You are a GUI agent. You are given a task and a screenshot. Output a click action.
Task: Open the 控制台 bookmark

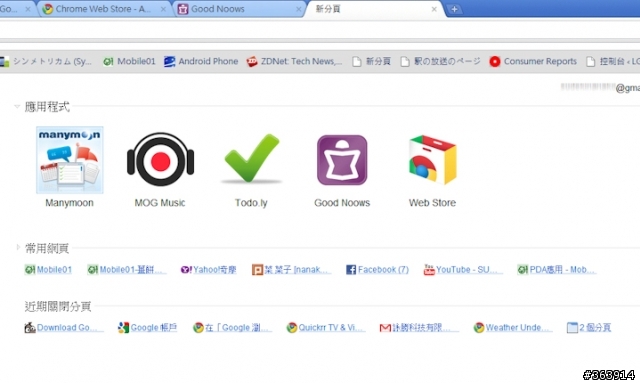[x=613, y=61]
